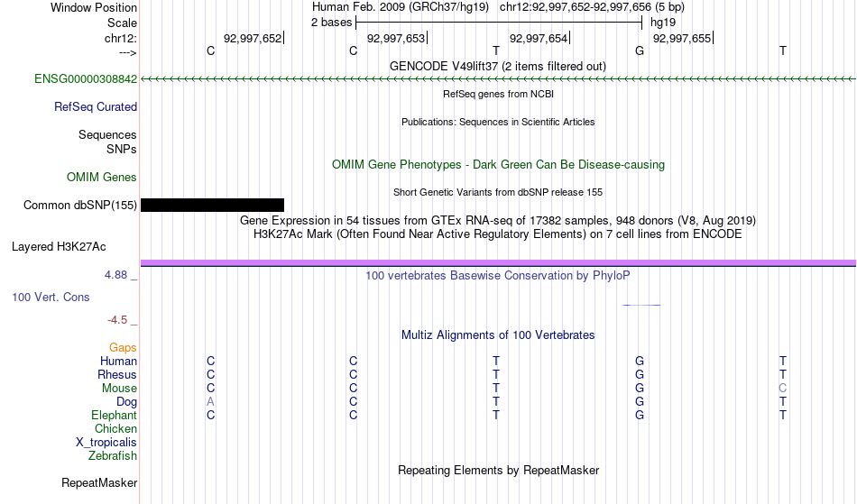Click the Mouse species label
Screen dimensions: 857x504
click(x=119, y=389)
